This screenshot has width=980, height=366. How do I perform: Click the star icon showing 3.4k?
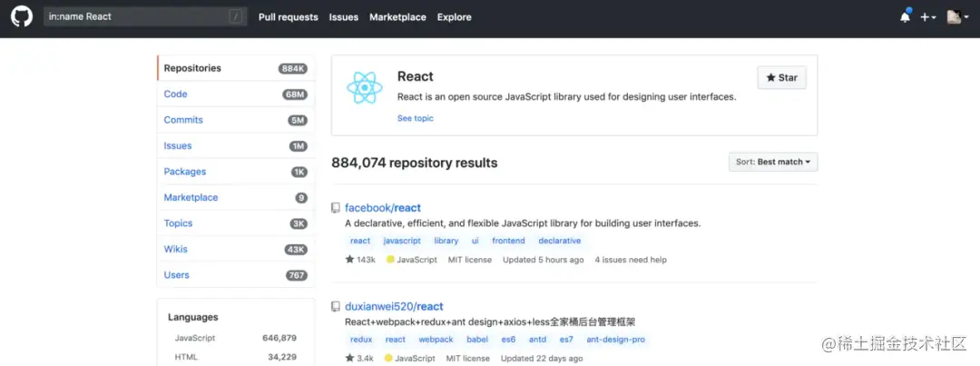[349, 358]
